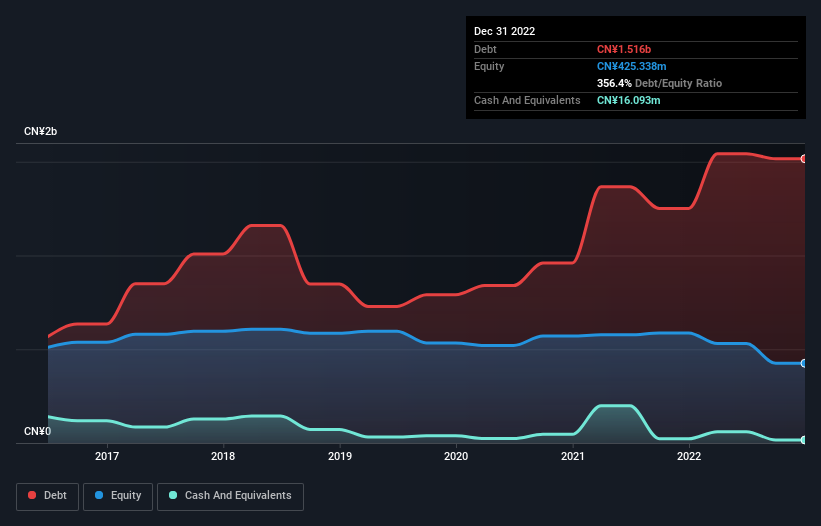Click the CN¥425.338m equity value
This screenshot has height=526, width=821.
pyautogui.click(x=631, y=66)
